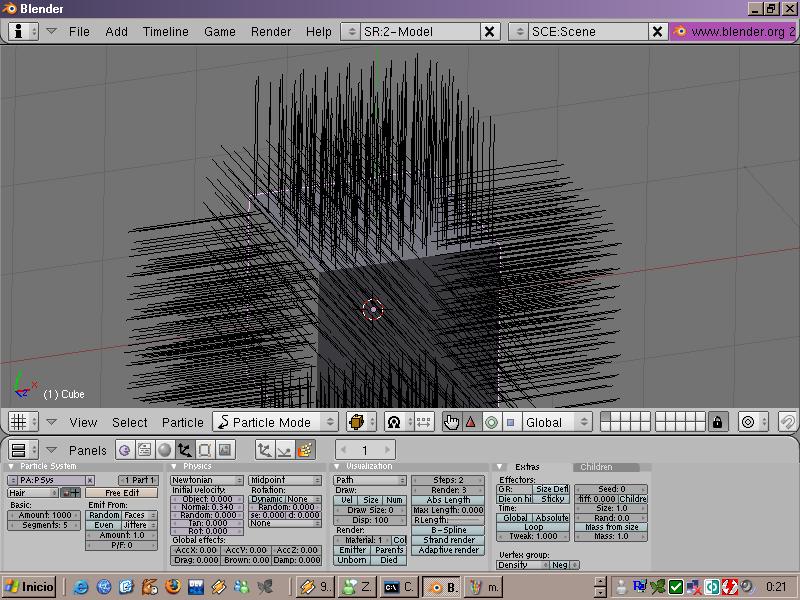Toggle the Even distribution button

[104, 525]
